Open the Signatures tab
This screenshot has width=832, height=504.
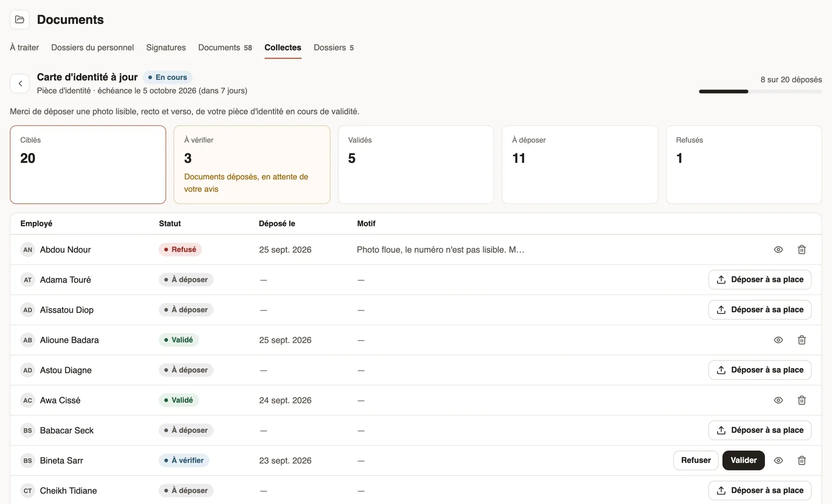click(x=166, y=47)
